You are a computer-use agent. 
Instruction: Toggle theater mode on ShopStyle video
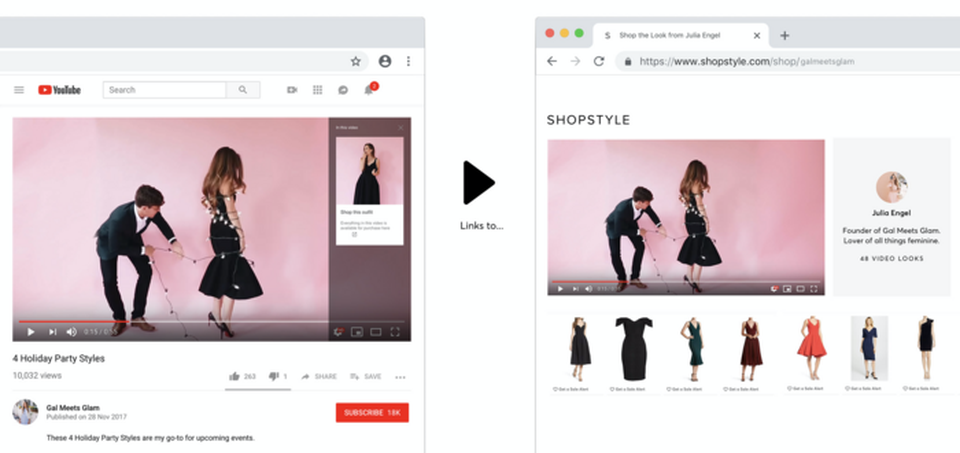[800, 288]
